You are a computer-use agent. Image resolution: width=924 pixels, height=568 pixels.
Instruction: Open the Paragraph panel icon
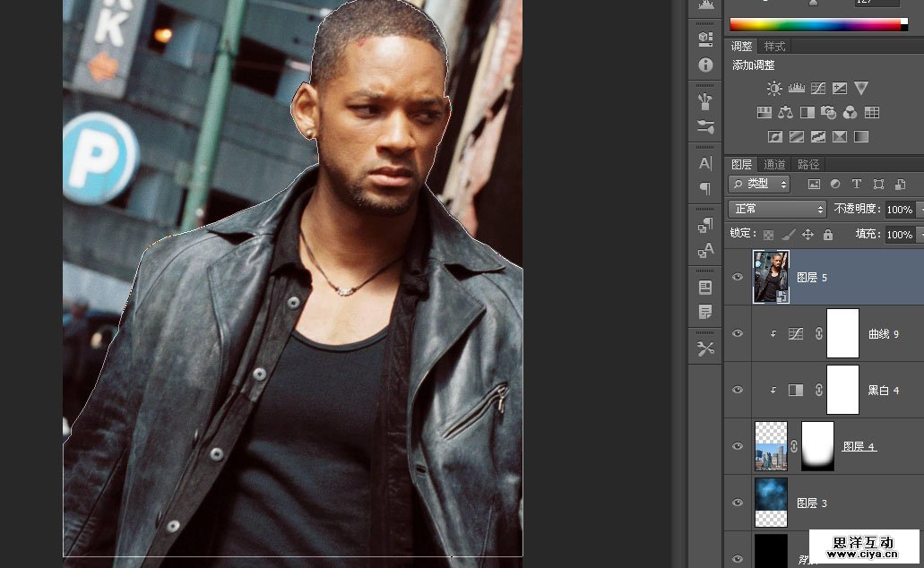click(x=705, y=188)
